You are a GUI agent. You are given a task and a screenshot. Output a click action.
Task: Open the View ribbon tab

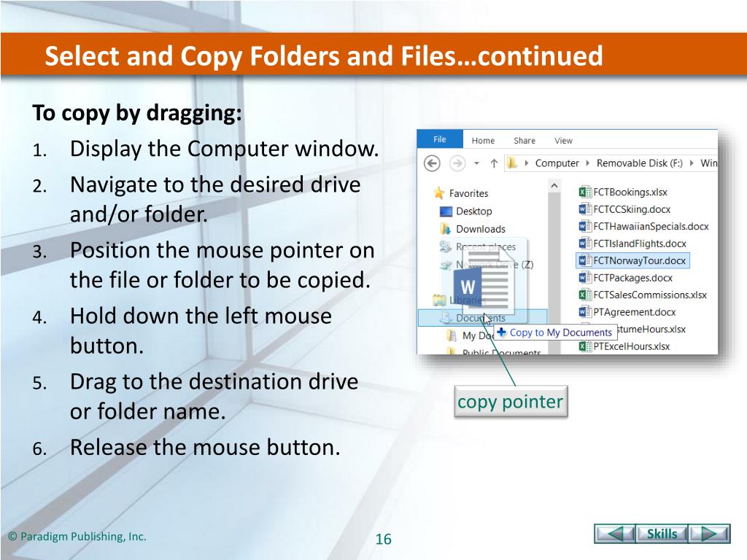[563, 141]
